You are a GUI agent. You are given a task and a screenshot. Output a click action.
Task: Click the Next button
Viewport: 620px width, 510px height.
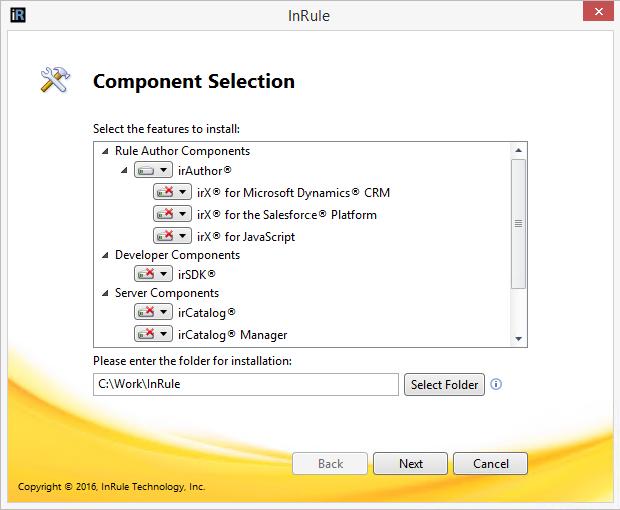click(x=410, y=463)
